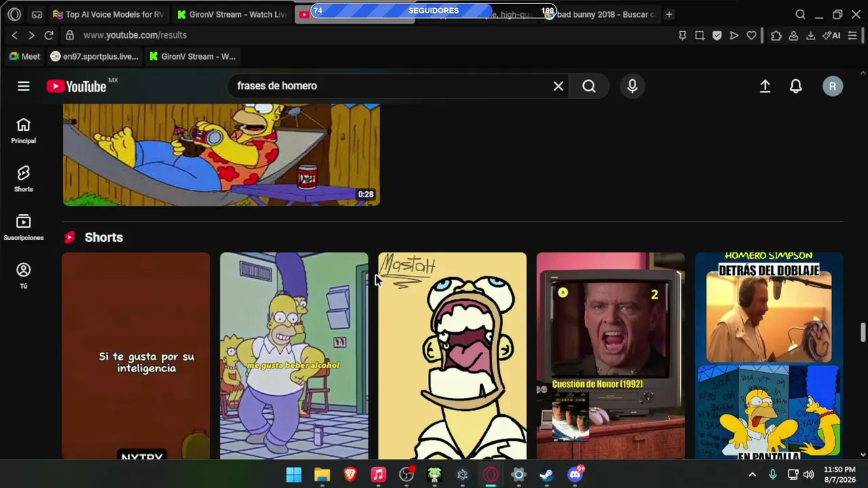868x488 pixels.
Task: Open Suscripciones in the sidebar
Action: pos(24,228)
